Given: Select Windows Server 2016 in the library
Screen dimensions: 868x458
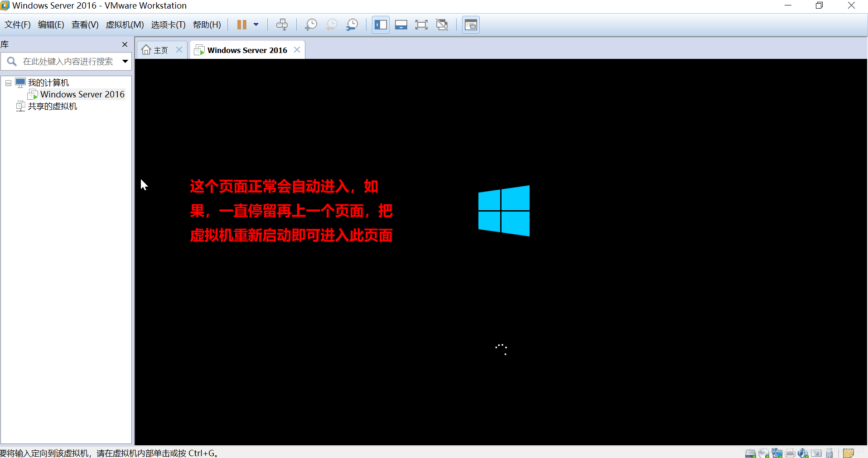Looking at the screenshot, I should (x=82, y=94).
